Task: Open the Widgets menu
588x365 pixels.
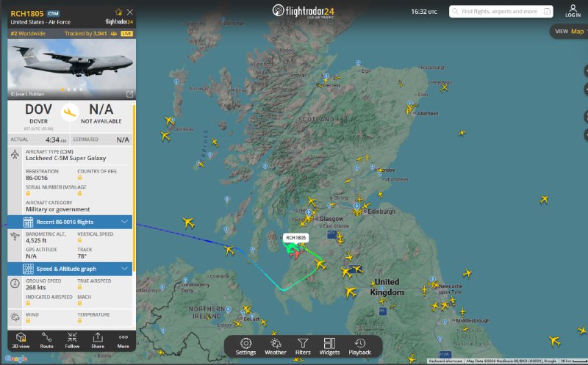Action: click(x=329, y=346)
